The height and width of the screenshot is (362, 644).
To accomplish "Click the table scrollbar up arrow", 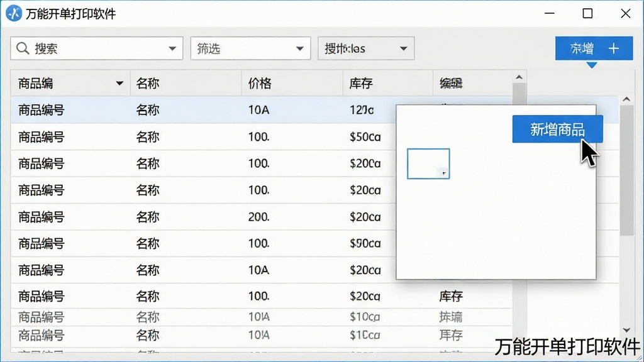I will 519,77.
